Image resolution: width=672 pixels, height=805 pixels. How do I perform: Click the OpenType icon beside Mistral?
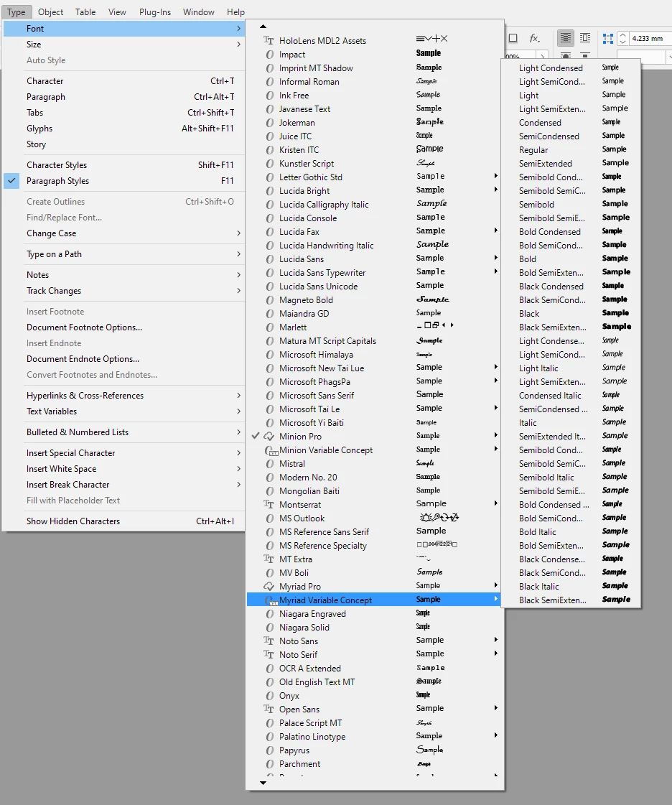[x=269, y=464]
